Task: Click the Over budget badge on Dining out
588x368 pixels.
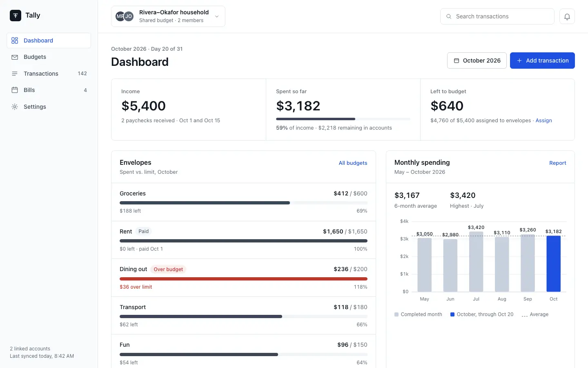Action: click(168, 269)
